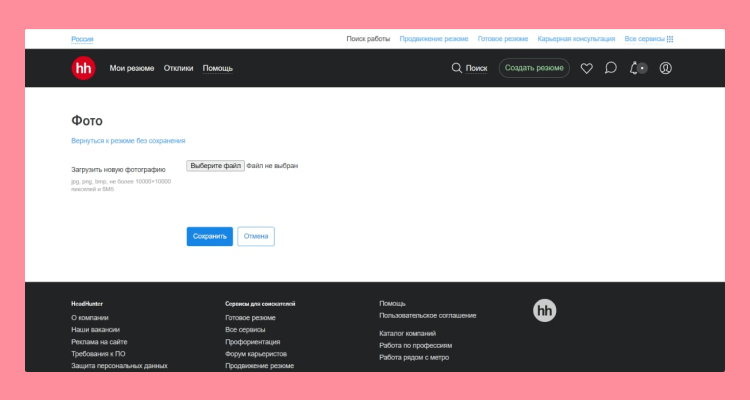Click the Отмена button
Screen dimensions: 750x400
[x=256, y=236]
